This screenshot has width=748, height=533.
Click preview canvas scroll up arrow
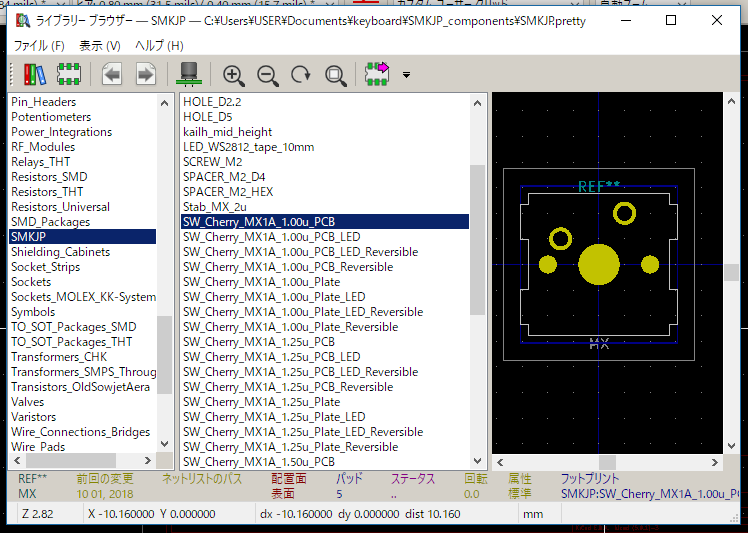[x=731, y=101]
